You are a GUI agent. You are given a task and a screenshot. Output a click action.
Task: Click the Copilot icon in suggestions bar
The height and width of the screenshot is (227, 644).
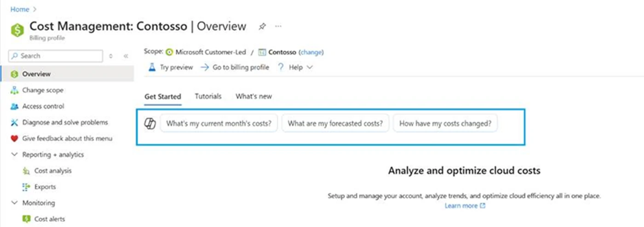pos(150,123)
